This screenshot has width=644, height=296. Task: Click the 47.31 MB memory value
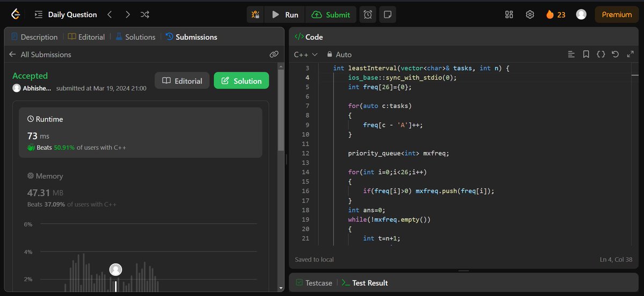point(45,192)
